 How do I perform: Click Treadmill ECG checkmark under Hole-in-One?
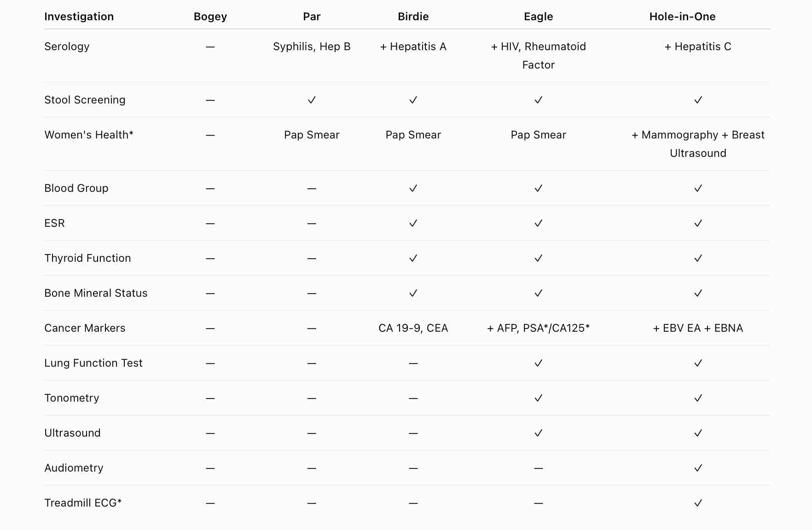[x=698, y=503]
